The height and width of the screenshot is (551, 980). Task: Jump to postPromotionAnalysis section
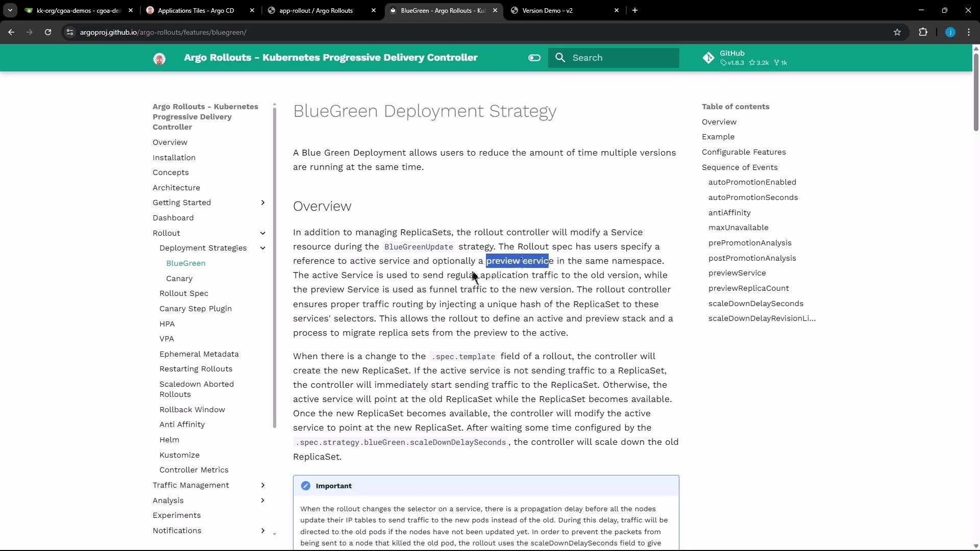point(752,258)
